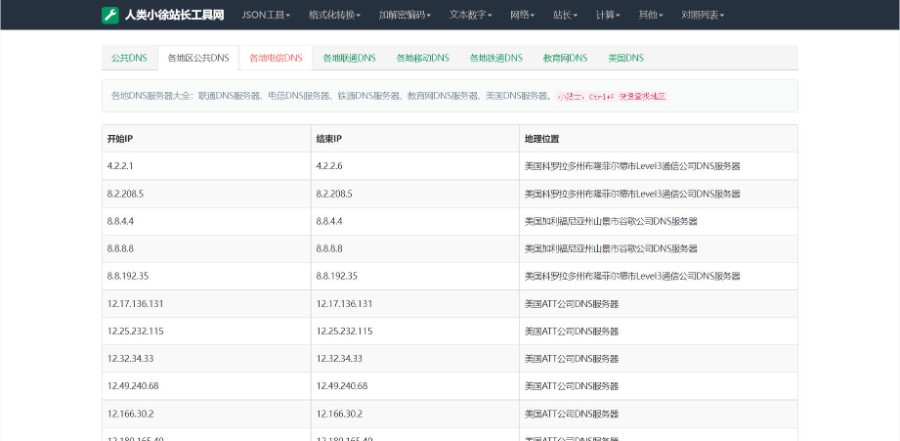Switch to the 教育网DNS tab
Image resolution: width=900 pixels, height=441 pixels.
pos(565,58)
